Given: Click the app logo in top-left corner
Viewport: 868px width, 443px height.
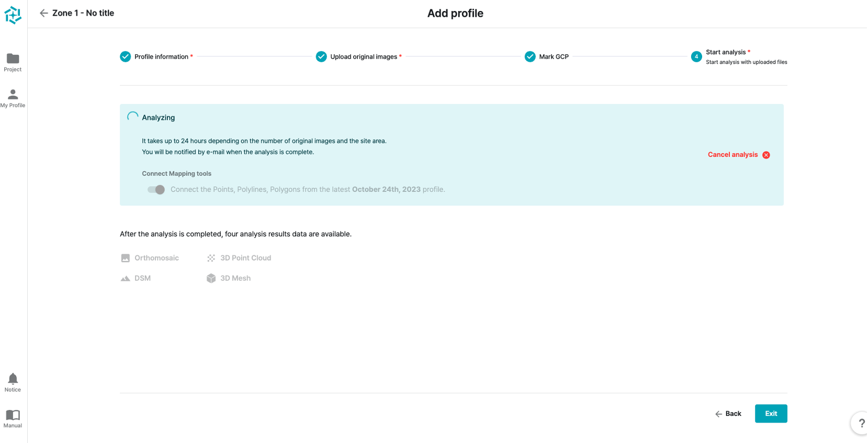Looking at the screenshot, I should (x=13, y=15).
